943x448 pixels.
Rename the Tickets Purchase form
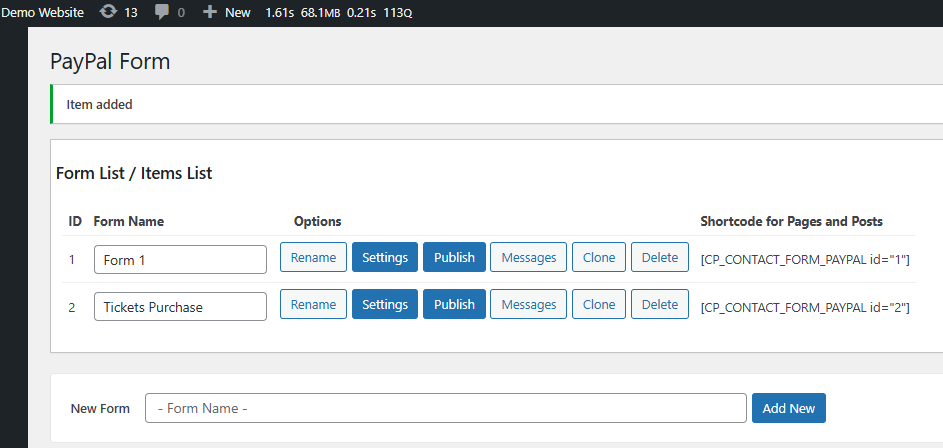(x=313, y=304)
